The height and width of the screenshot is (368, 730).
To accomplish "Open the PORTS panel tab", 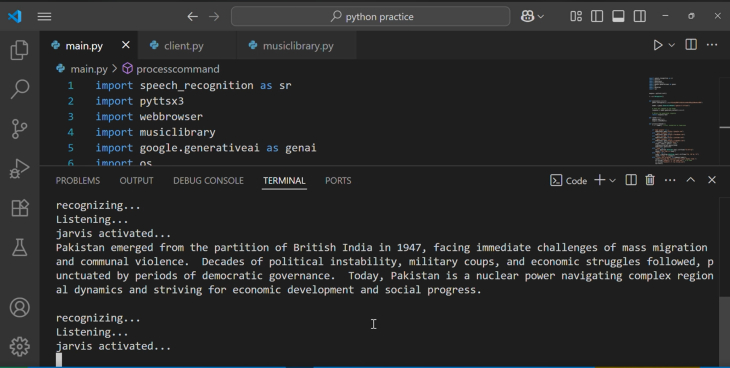I will point(338,181).
